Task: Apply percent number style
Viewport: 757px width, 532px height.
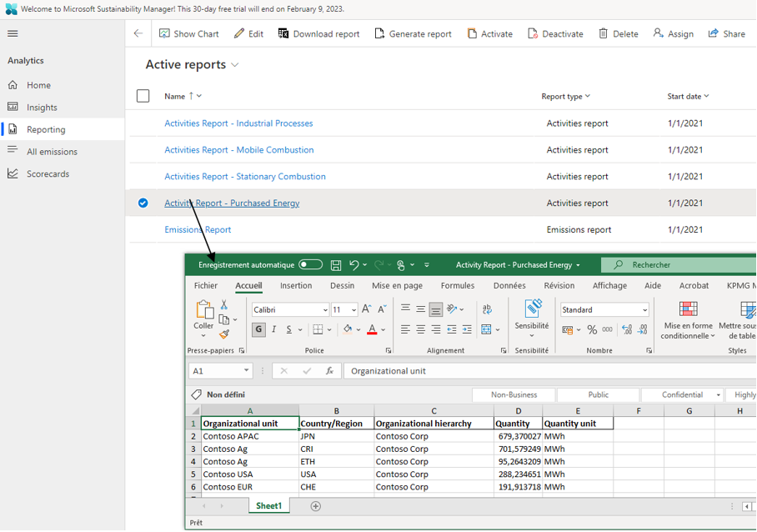Action: (x=592, y=329)
